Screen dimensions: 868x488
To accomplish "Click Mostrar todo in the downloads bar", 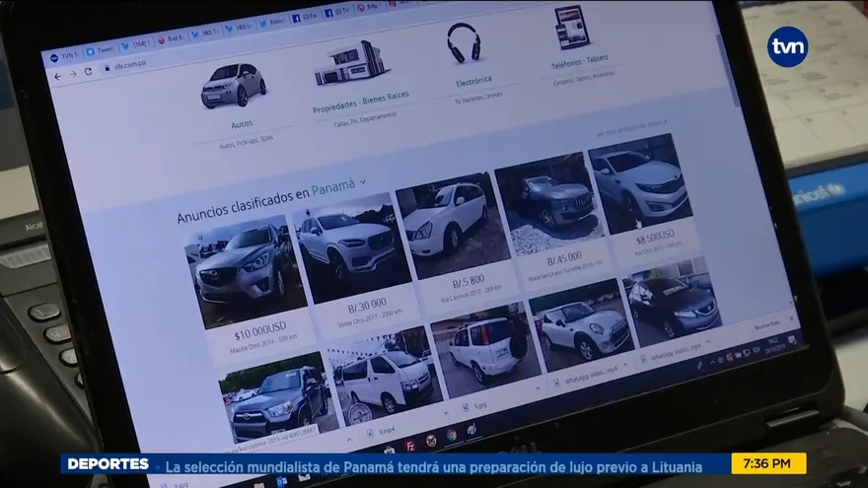I will click(x=767, y=324).
